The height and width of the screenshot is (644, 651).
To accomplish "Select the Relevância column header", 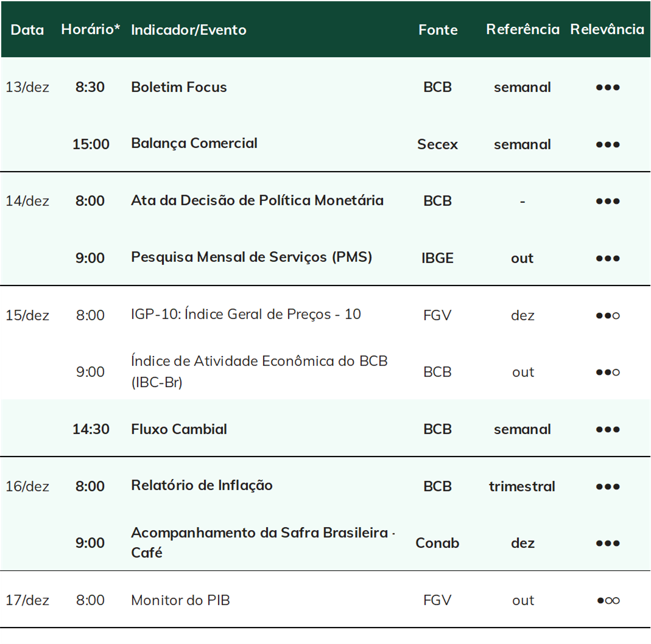I will pyautogui.click(x=607, y=29).
